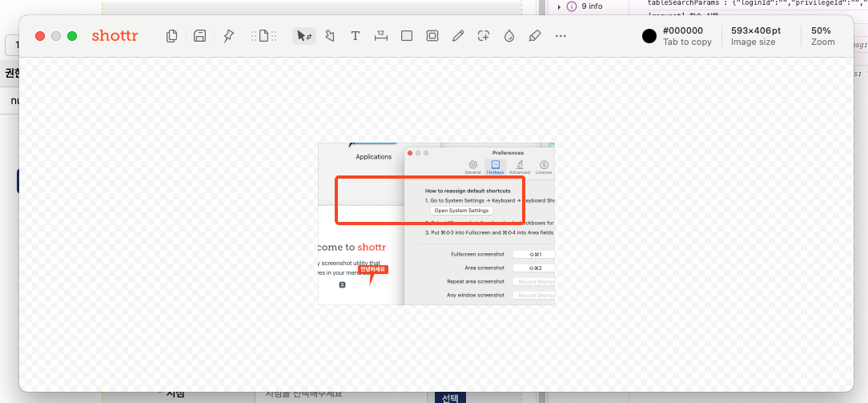Click the '선택' button in the background window

pyautogui.click(x=450, y=397)
